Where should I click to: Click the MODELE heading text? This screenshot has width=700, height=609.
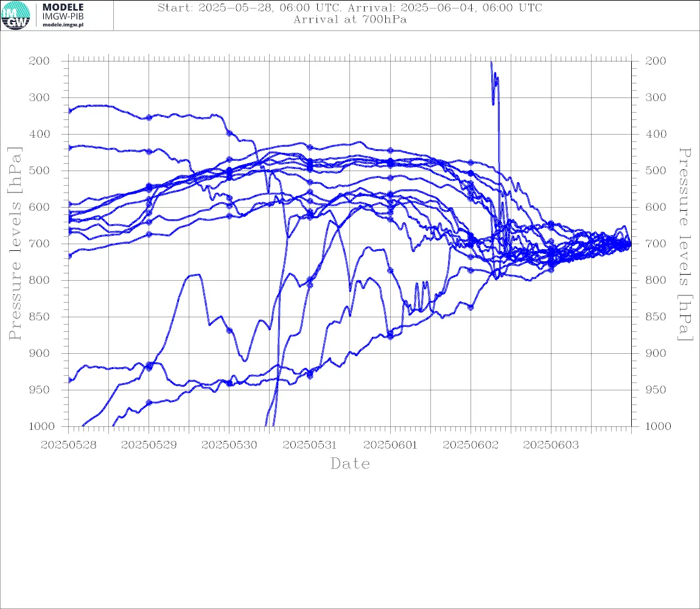coord(63,7)
